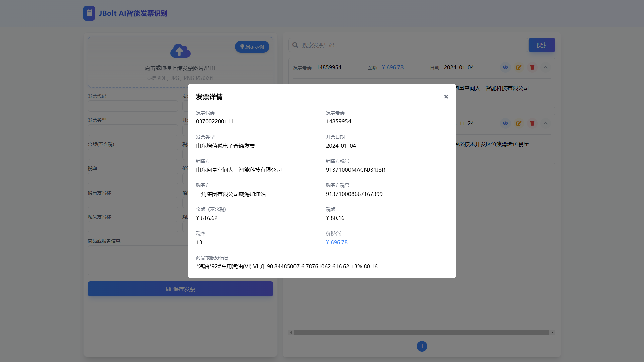The image size is (644, 362).
Task: Collapse the 11-24 invoice card
Action: [545, 123]
